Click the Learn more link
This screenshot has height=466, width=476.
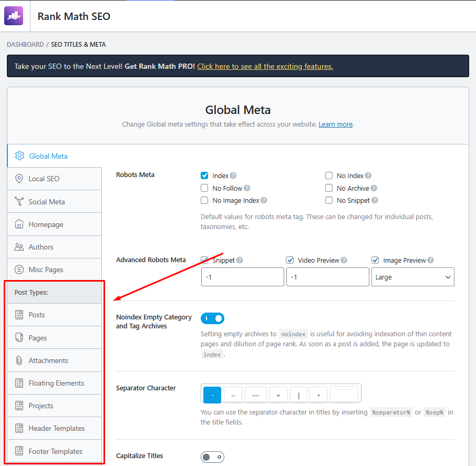(x=335, y=124)
